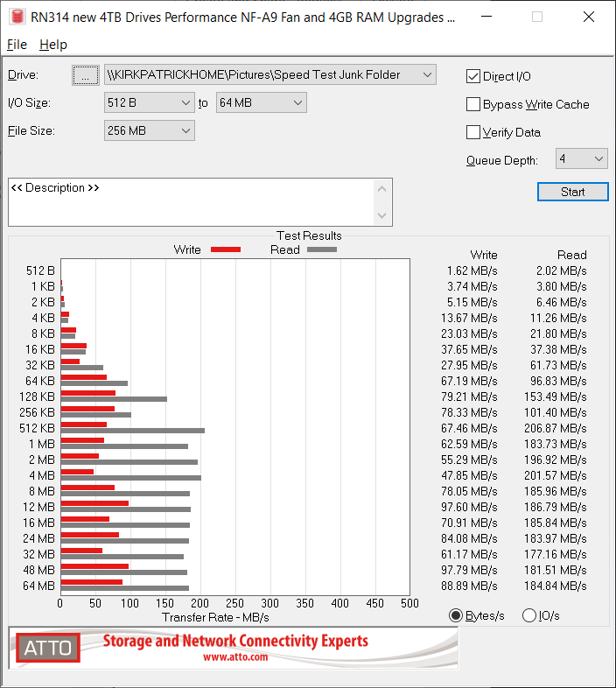Viewport: 616px width, 688px height.
Task: Click the 4 MB write value 47.85 MB/s
Action: pyautogui.click(x=469, y=475)
